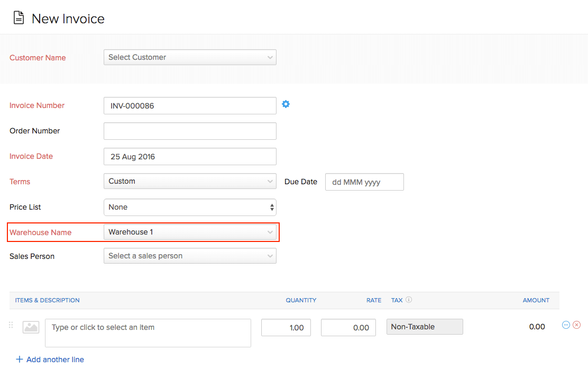Open the Select Customer dropdown
Screen dimensions: 588x368
(190, 57)
